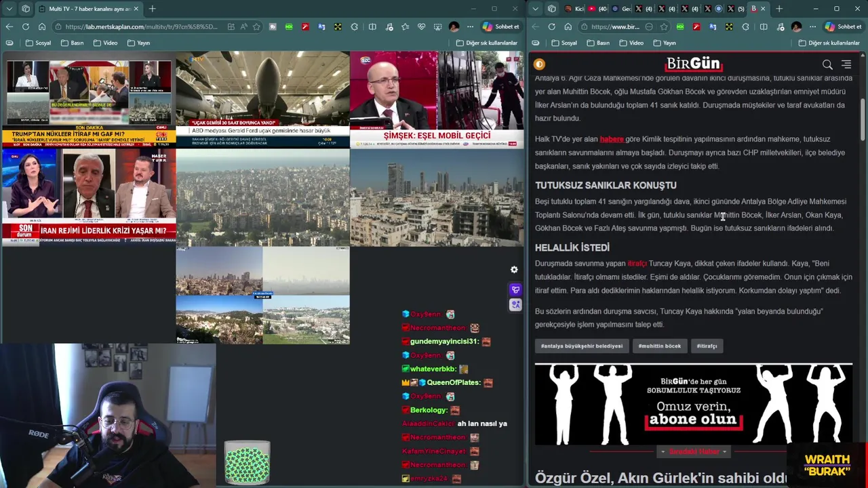Click 'abone olun' subscription banner
Screen dimensions: 868x488
tap(694, 404)
